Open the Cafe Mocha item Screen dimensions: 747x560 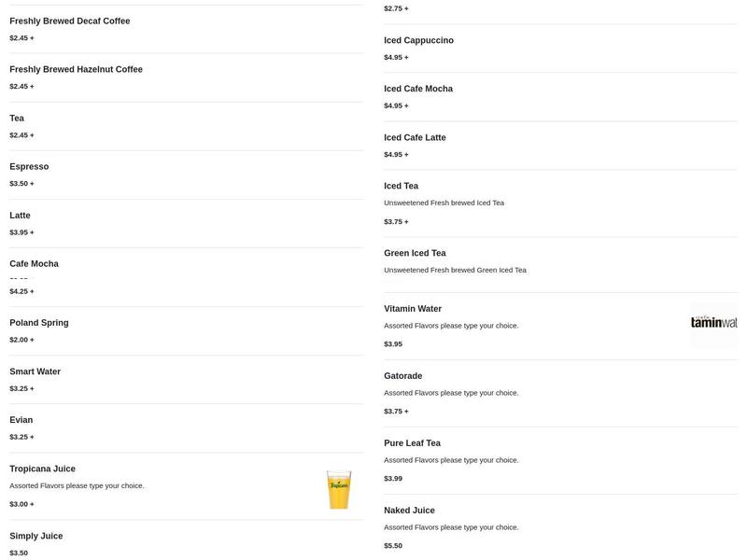[34, 264]
